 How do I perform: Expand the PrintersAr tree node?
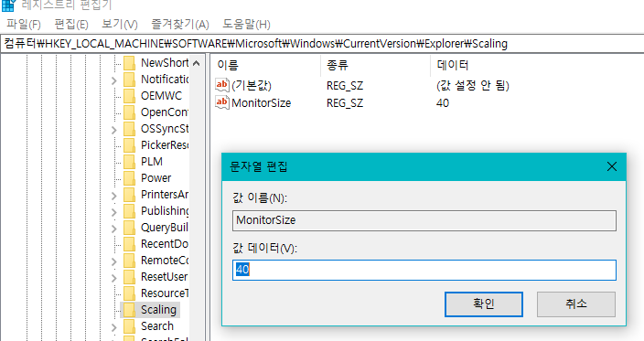click(x=114, y=196)
